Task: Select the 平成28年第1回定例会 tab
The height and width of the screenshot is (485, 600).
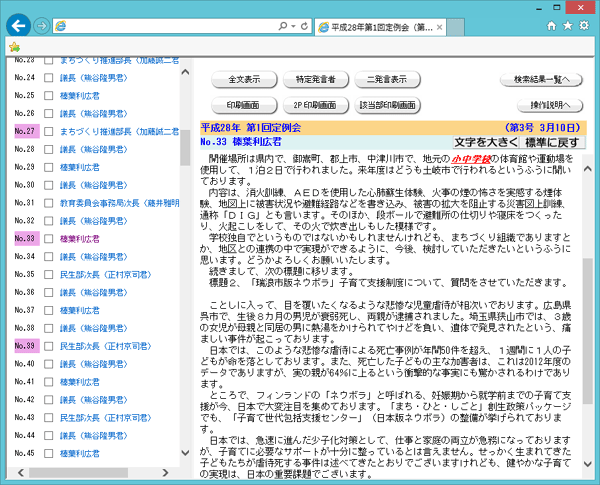Action: [380, 27]
